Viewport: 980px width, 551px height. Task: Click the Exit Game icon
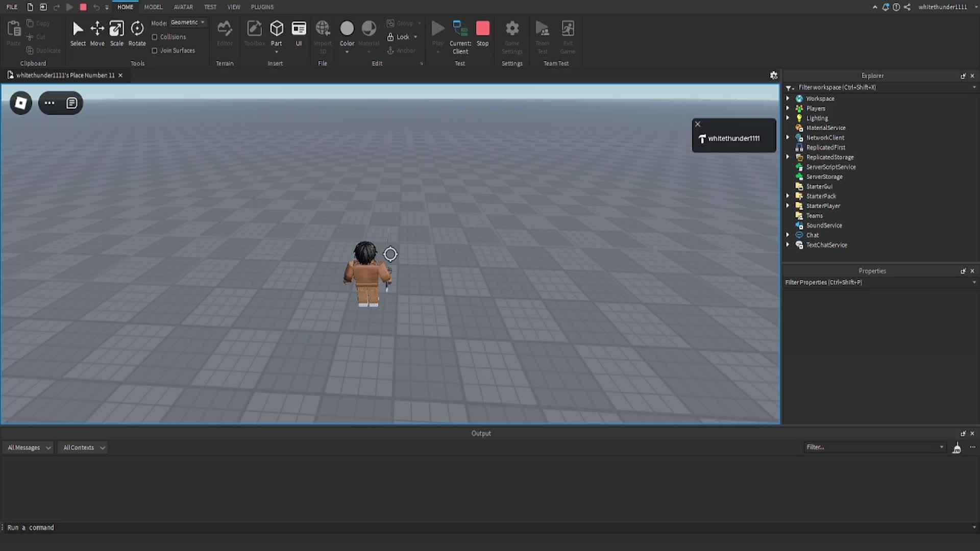pyautogui.click(x=568, y=31)
